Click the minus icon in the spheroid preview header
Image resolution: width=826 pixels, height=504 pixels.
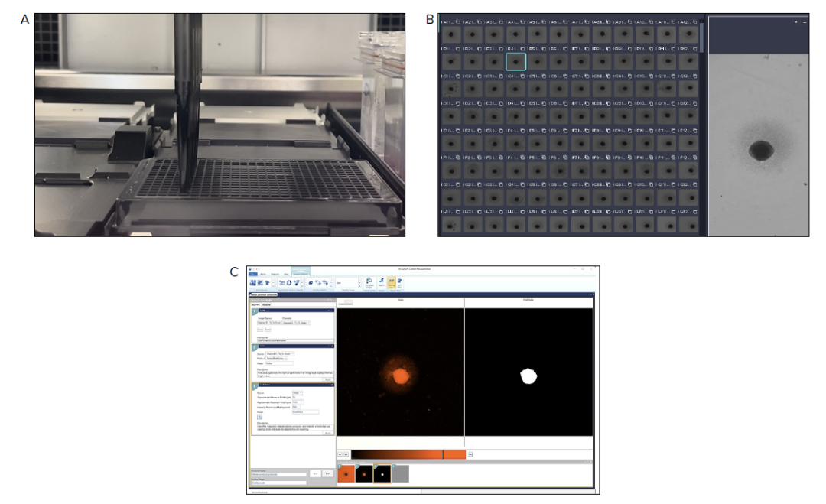pyautogui.click(x=805, y=22)
